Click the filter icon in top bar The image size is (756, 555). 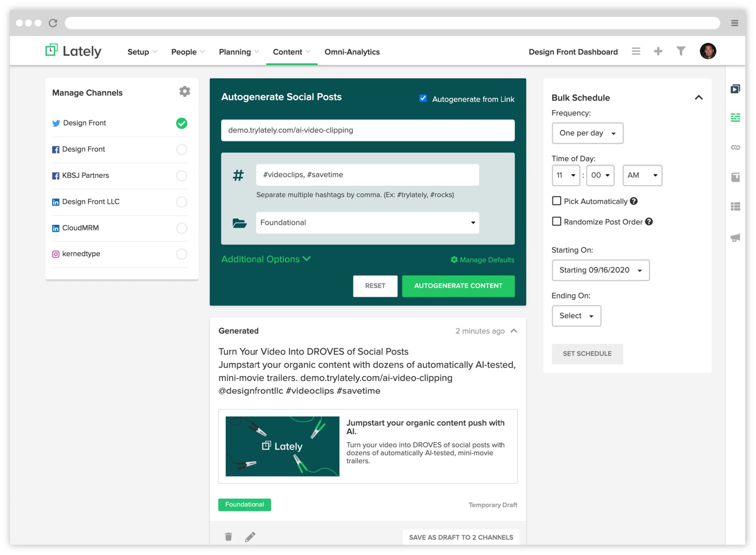(x=680, y=51)
